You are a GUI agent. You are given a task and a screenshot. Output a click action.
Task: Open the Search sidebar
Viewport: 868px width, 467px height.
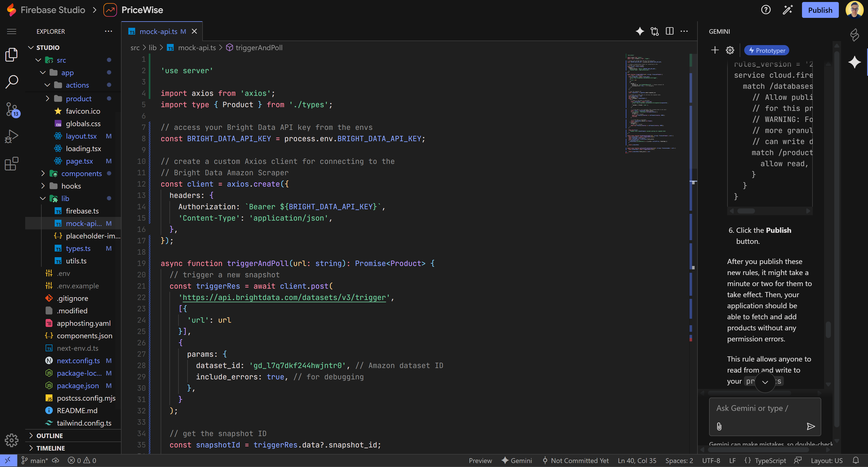click(x=11, y=82)
